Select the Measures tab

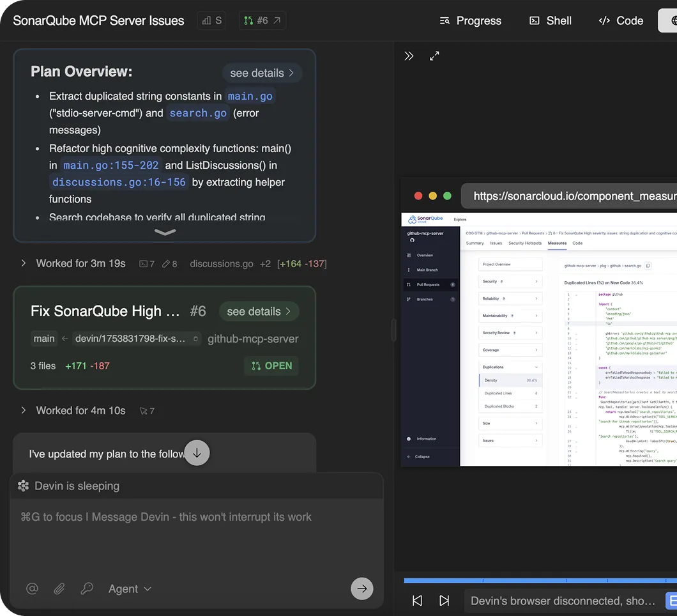pos(557,243)
